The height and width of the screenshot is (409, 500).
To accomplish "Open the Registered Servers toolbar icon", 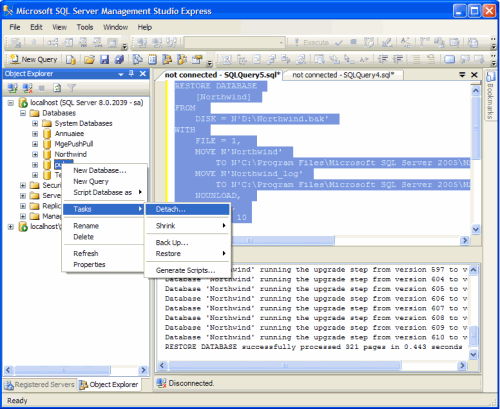I will (x=138, y=59).
